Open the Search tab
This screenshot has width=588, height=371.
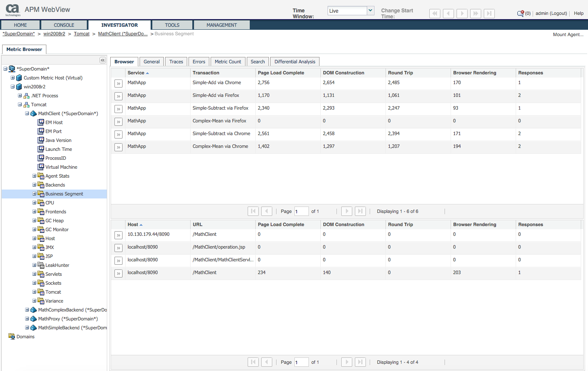(257, 62)
